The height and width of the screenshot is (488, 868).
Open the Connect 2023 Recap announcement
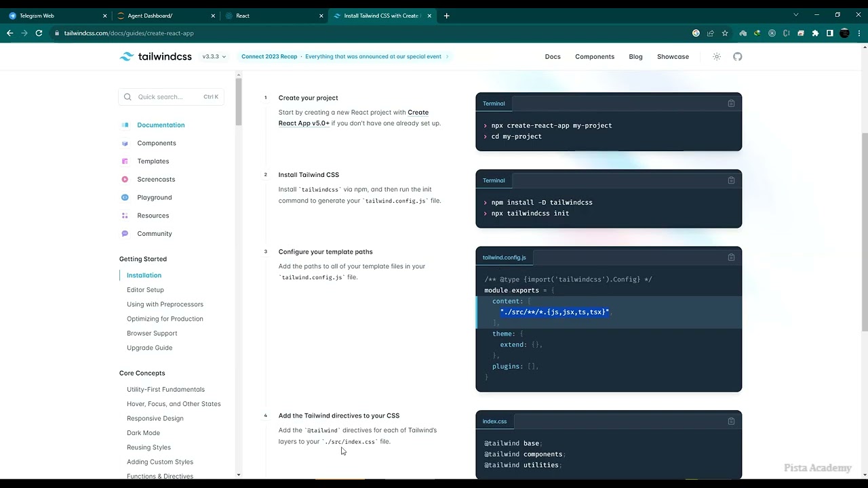pyautogui.click(x=345, y=57)
